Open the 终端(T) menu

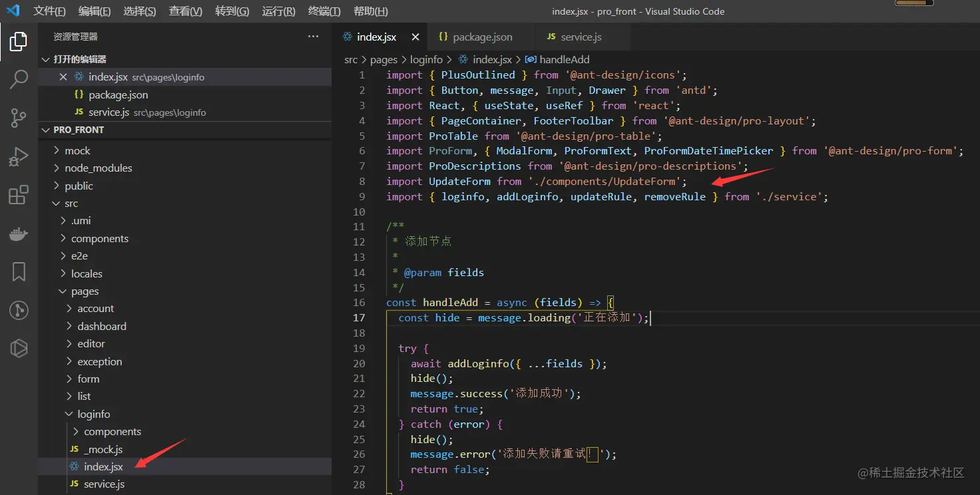pyautogui.click(x=324, y=11)
